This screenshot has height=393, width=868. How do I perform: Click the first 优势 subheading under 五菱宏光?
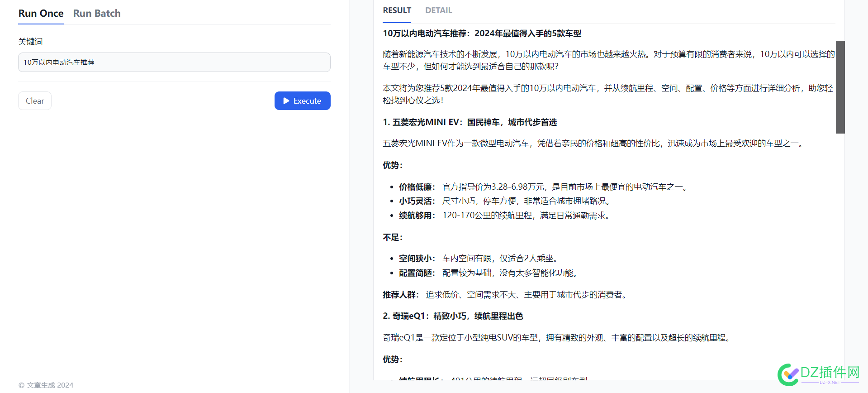tap(392, 165)
